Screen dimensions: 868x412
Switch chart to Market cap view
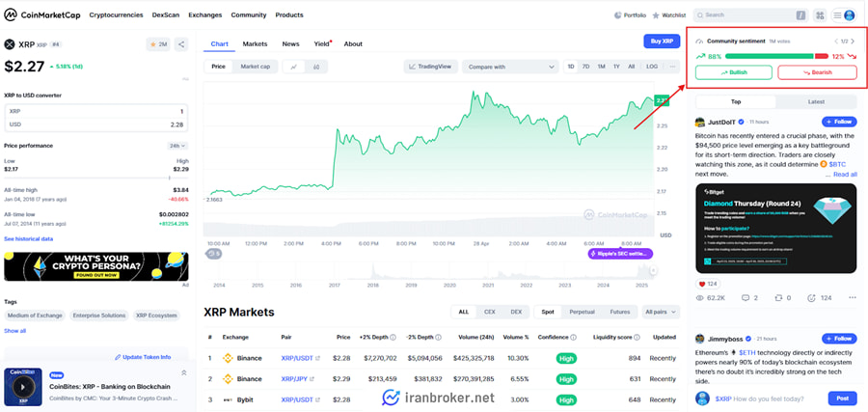[256, 67]
